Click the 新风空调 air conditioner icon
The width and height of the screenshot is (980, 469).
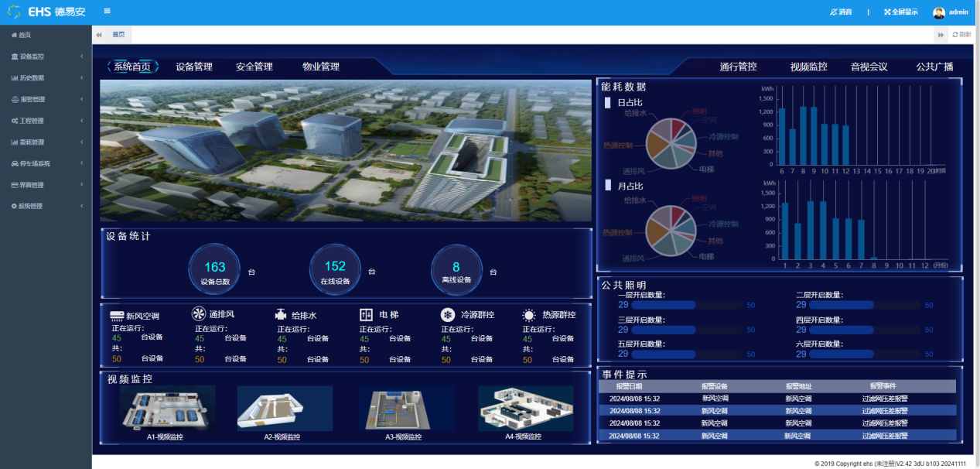[117, 315]
